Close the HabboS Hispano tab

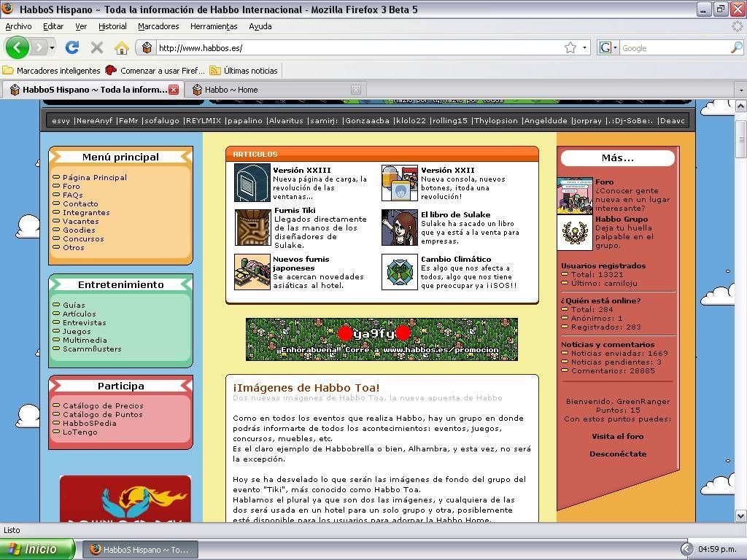pos(174,90)
